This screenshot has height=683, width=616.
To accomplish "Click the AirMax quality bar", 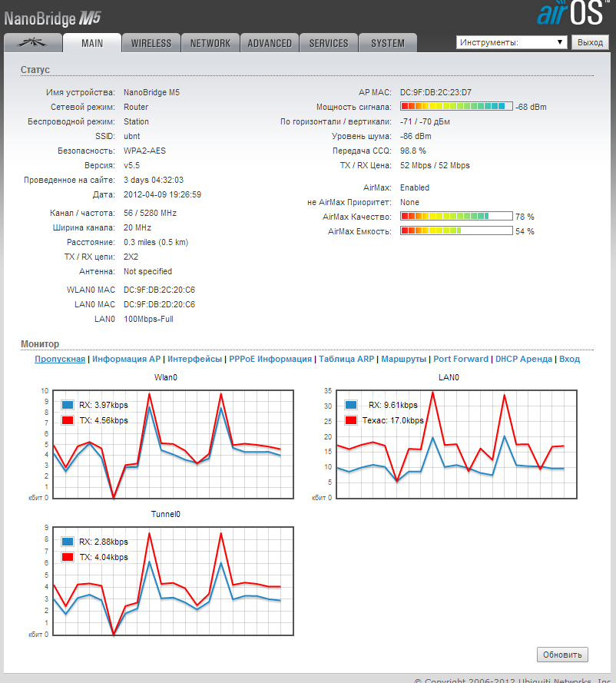I will pyautogui.click(x=456, y=217).
